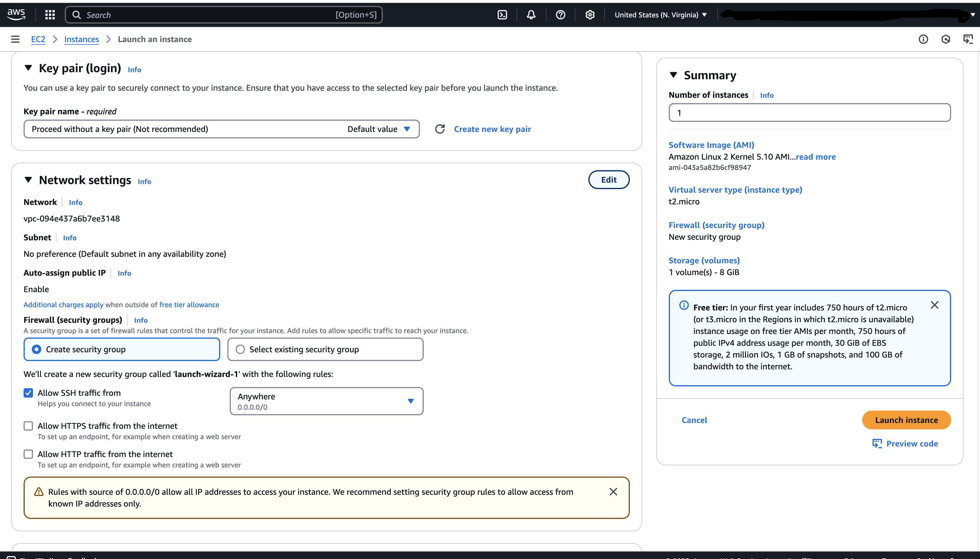Viewport: 980px width, 559px height.
Task: Open Info next to Firewall (security groups)
Action: (141, 320)
